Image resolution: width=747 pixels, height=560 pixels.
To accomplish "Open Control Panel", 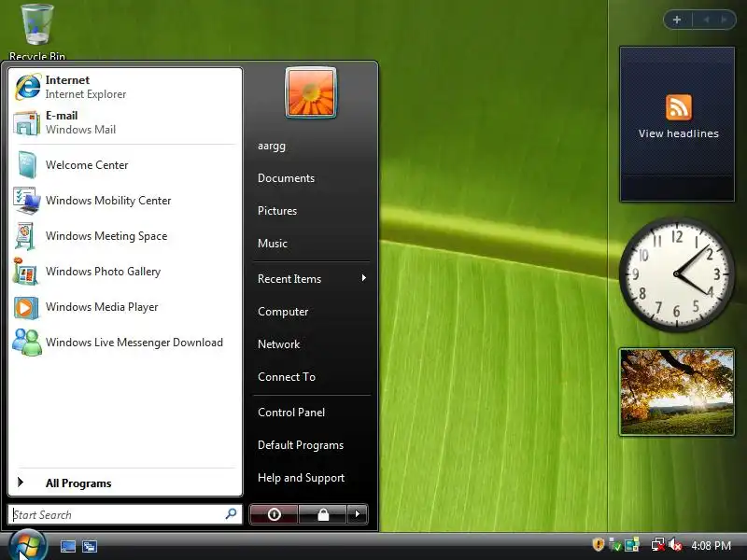I will coord(291,413).
